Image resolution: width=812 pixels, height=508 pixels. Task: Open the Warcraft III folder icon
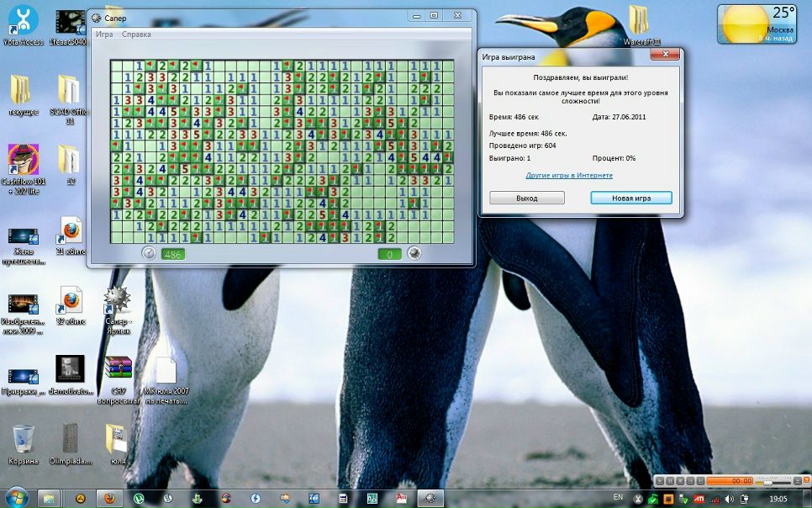coord(639,20)
